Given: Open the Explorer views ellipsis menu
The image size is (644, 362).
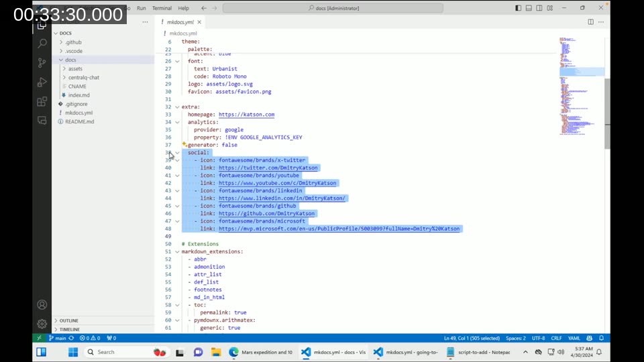Looking at the screenshot, I should click(x=145, y=22).
